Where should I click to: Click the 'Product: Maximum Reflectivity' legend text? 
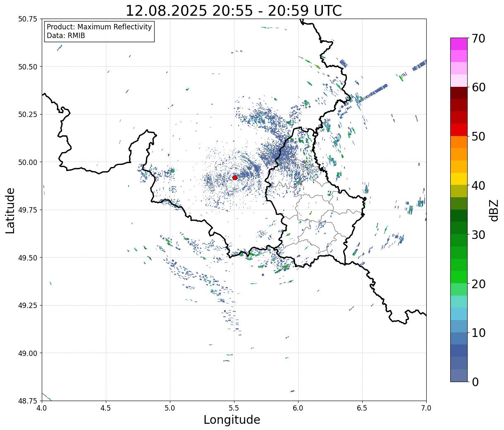99,27
